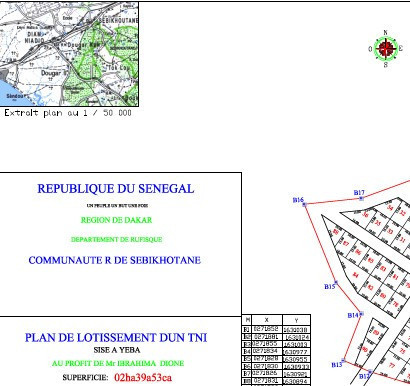Select the B7 row label in coordinate table
The height and width of the screenshot is (386, 410).
[x=247, y=374]
